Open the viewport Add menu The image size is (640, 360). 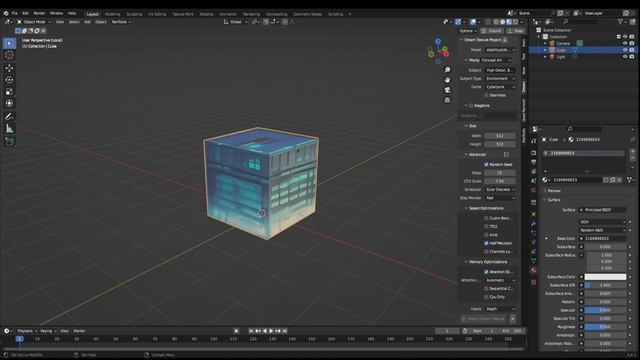click(87, 22)
